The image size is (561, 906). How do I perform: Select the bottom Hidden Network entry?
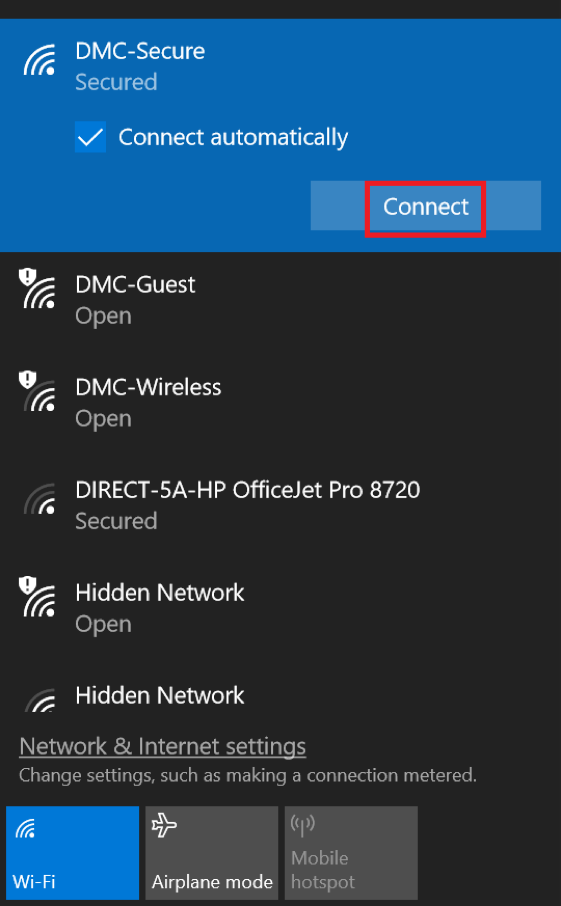coord(280,688)
